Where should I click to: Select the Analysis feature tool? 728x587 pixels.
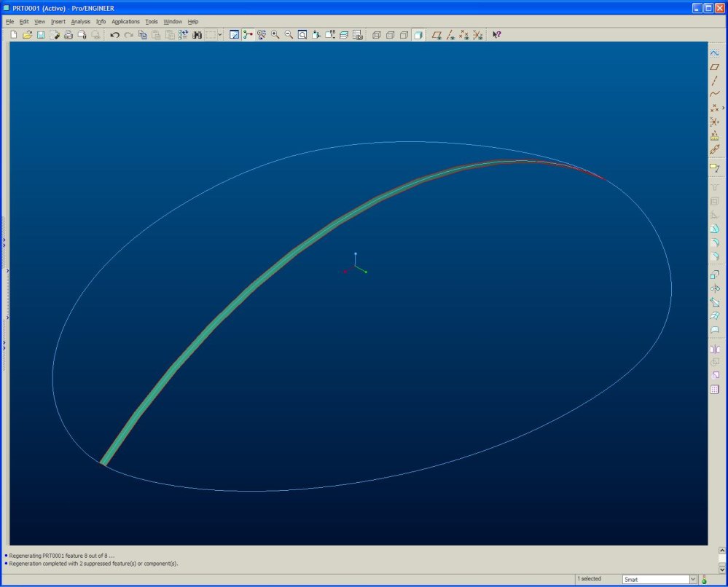pos(715,135)
